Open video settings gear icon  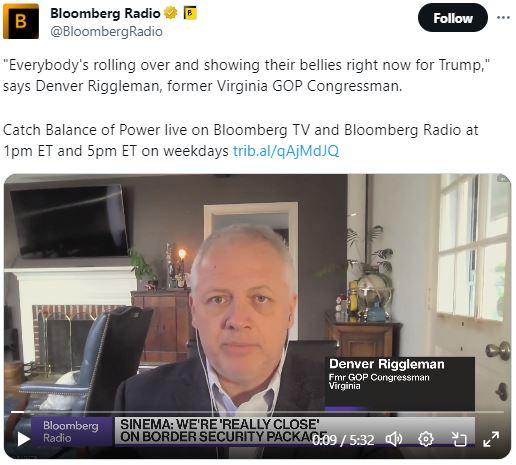click(x=426, y=439)
